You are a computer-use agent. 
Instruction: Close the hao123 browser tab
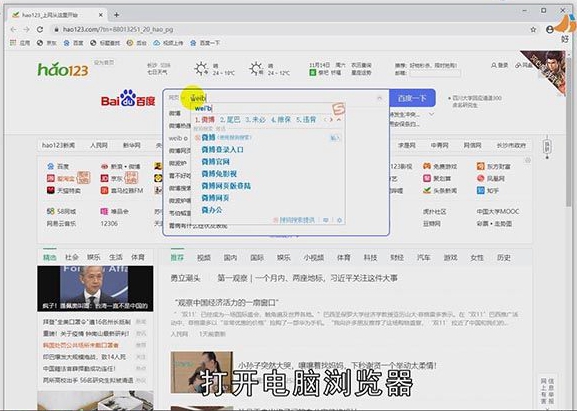click(101, 15)
